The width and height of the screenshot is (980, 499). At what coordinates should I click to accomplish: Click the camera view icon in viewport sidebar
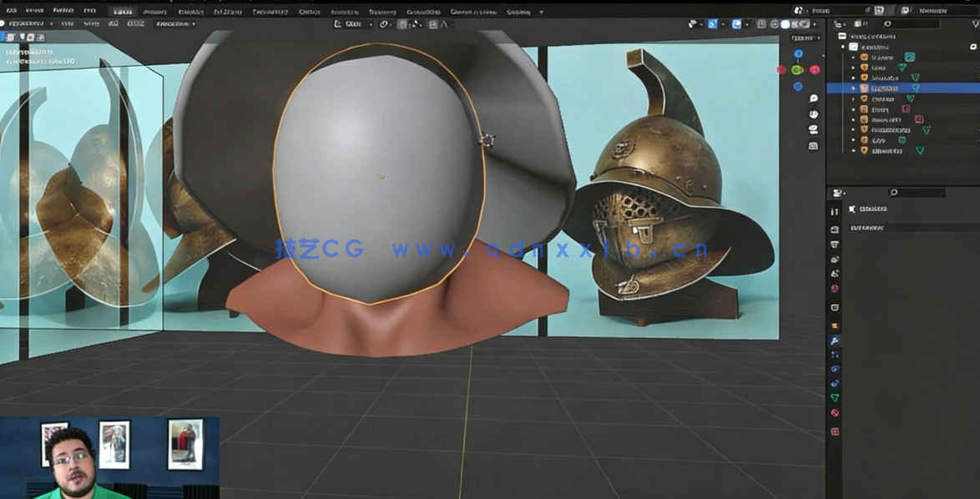tap(811, 129)
